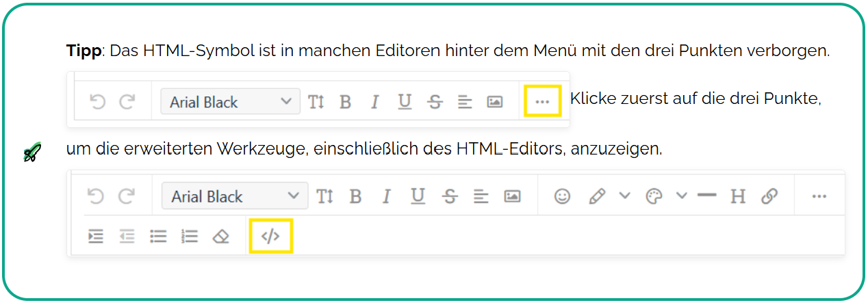Toggle italic in the lower toolbar

point(386,196)
